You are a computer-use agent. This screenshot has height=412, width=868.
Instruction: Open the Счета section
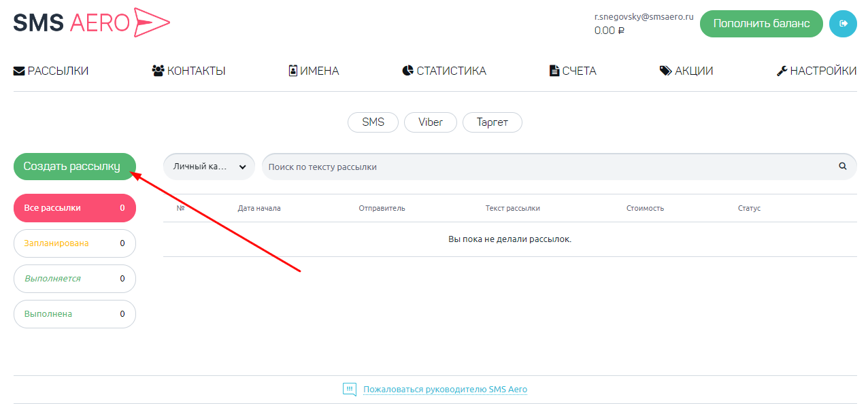pyautogui.click(x=573, y=71)
